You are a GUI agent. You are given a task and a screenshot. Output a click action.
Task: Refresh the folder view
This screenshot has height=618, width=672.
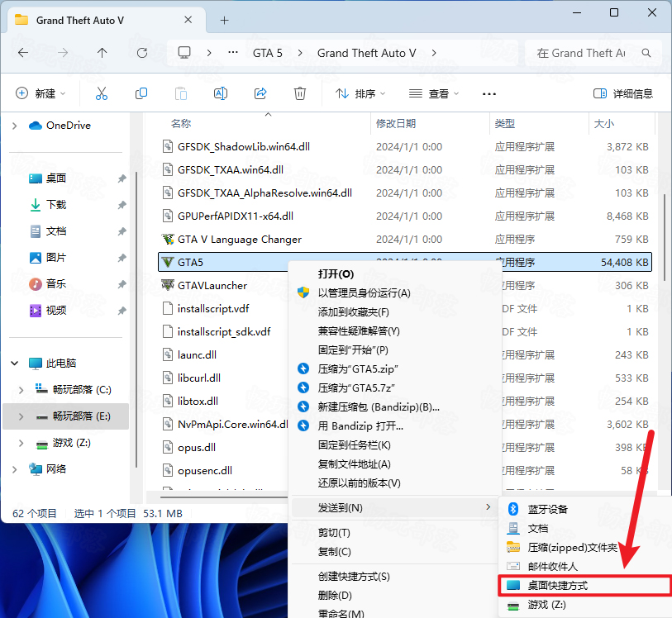[142, 53]
